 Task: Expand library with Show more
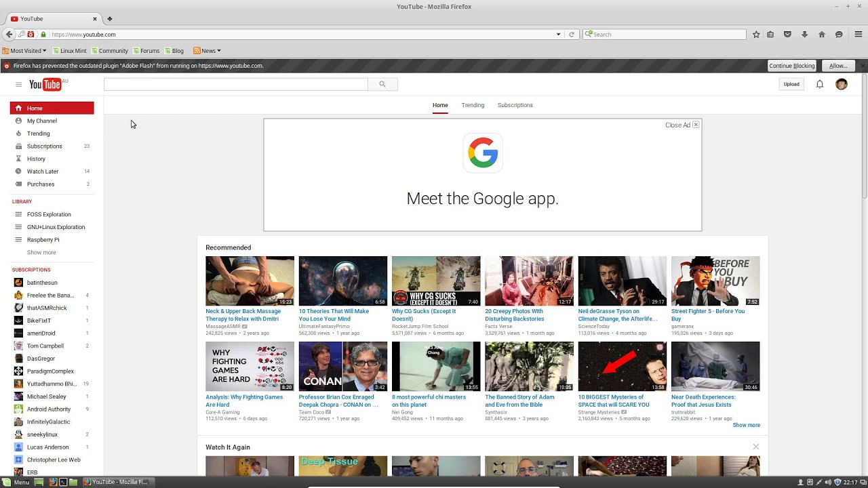point(41,252)
